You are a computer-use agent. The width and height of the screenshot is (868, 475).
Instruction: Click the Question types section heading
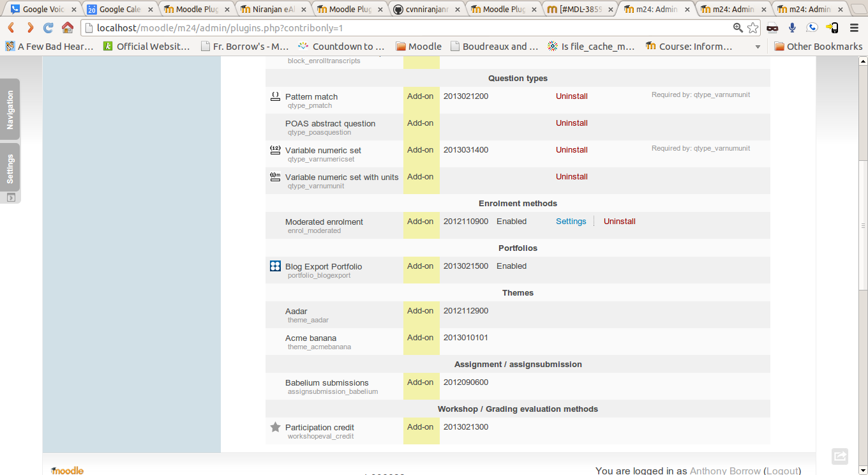coord(518,79)
